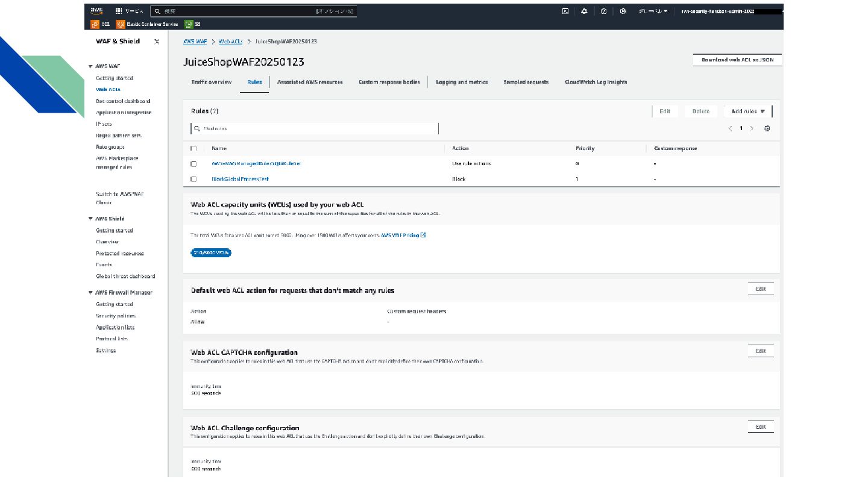Open AWS WAF Pricing external link
Image resolution: width=868 pixels, height=488 pixels.
[x=403, y=235]
